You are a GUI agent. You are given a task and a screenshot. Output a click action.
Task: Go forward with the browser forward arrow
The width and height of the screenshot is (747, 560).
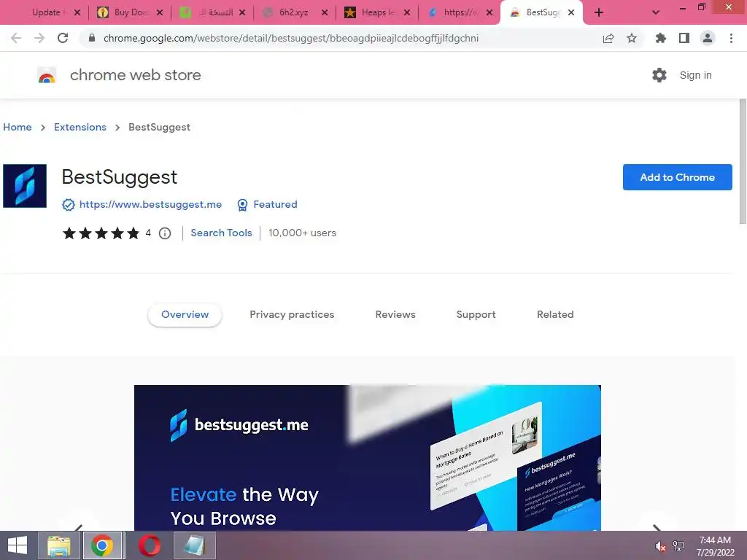[x=39, y=38]
